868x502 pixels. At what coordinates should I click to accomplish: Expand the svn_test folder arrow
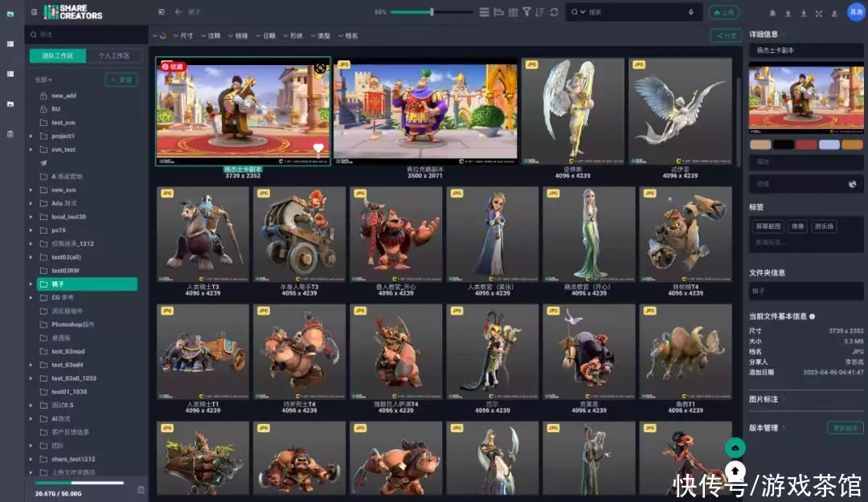click(31, 149)
